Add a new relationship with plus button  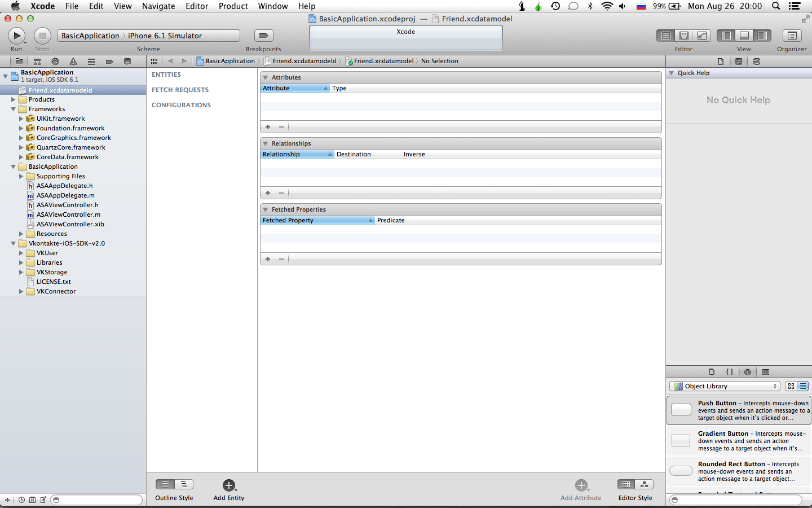click(268, 193)
